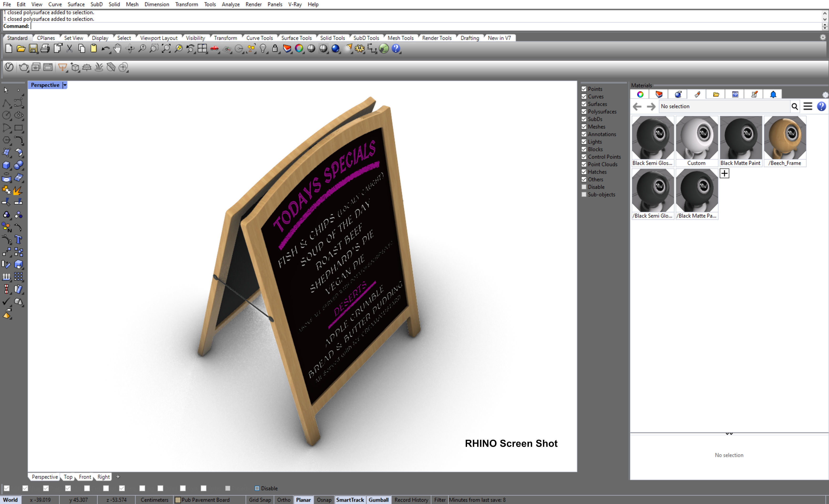Image resolution: width=829 pixels, height=504 pixels.
Task: Click the lock objects padlock icon
Action: point(275,48)
